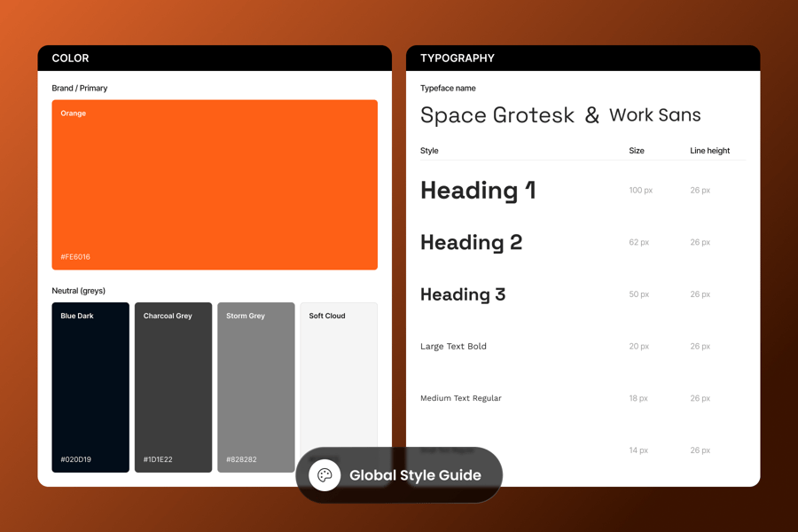This screenshot has width=798, height=532.
Task: Click the #FE6016 hex code
Action: coord(75,257)
